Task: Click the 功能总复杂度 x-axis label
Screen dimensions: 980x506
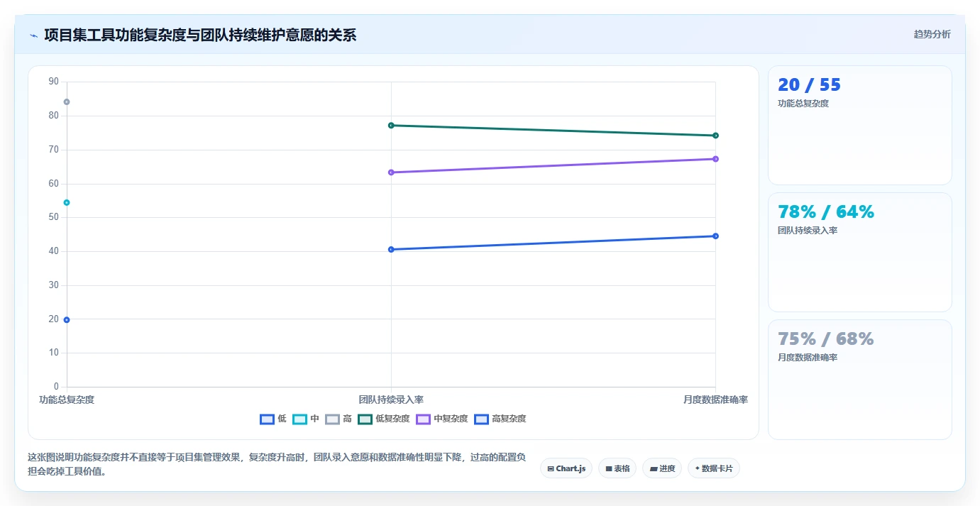Action: tap(67, 400)
